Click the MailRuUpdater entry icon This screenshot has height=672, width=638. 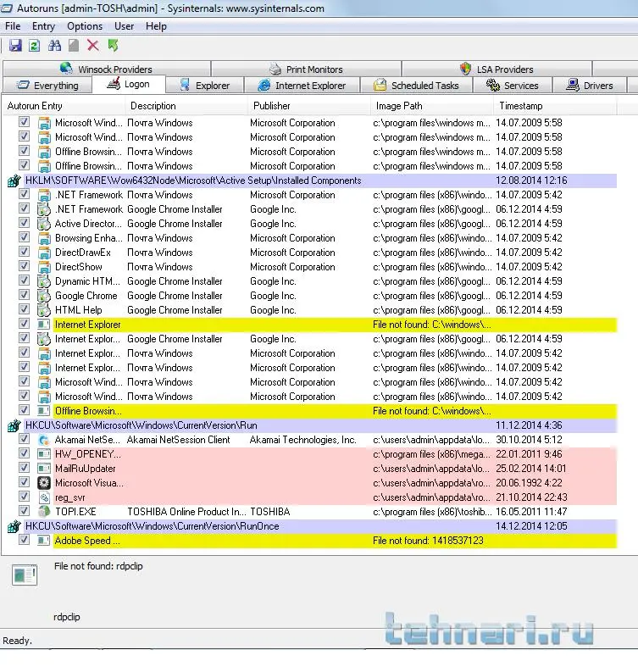44,469
